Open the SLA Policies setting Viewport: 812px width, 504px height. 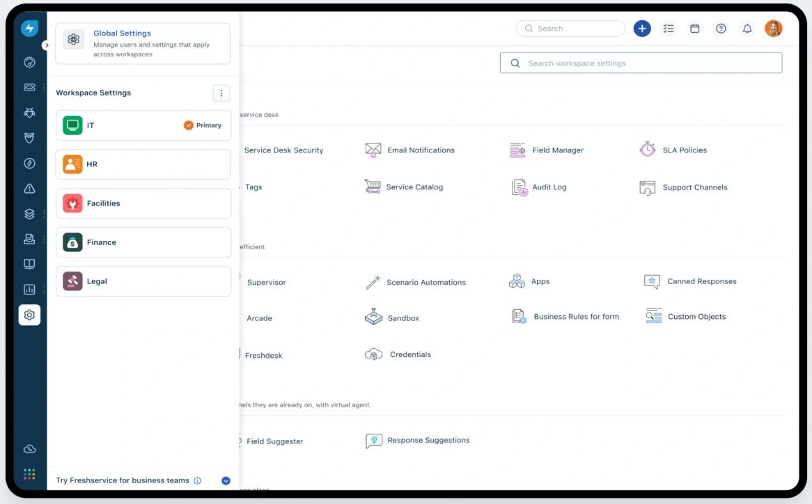(x=684, y=150)
